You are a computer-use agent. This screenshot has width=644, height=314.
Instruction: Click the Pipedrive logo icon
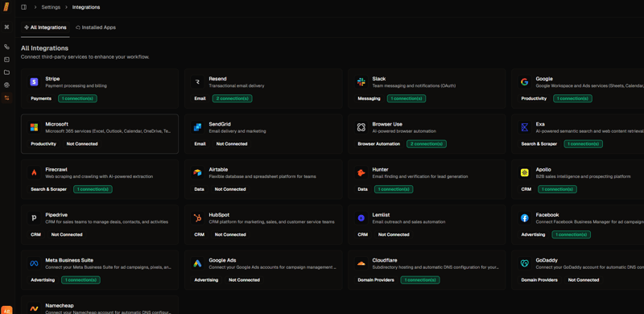tap(34, 218)
